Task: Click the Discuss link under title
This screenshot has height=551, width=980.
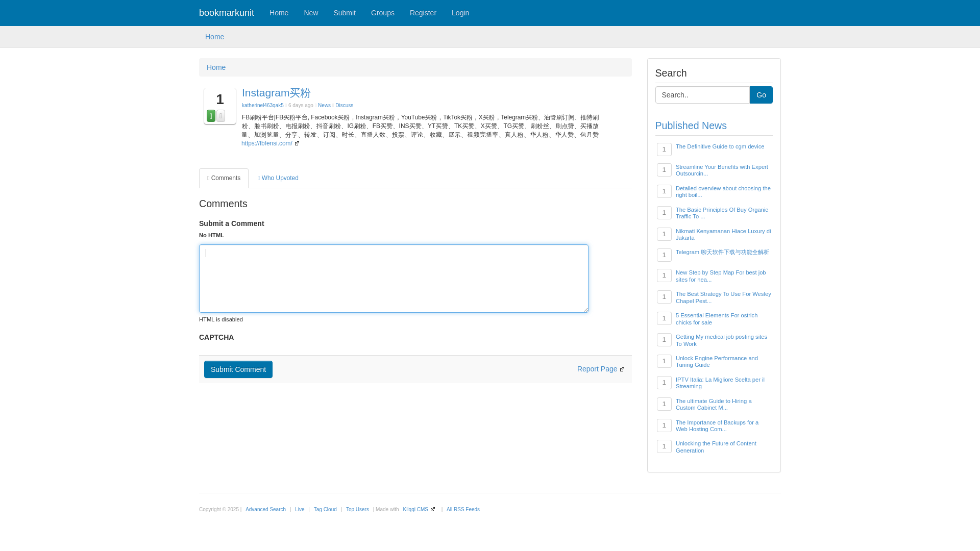Action: (344, 105)
